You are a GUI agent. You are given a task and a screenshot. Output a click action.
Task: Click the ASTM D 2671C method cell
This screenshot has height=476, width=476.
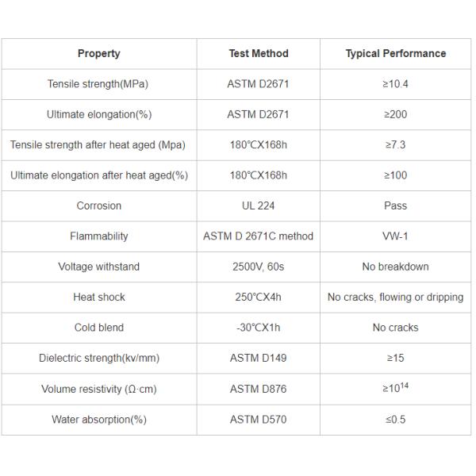(x=258, y=236)
